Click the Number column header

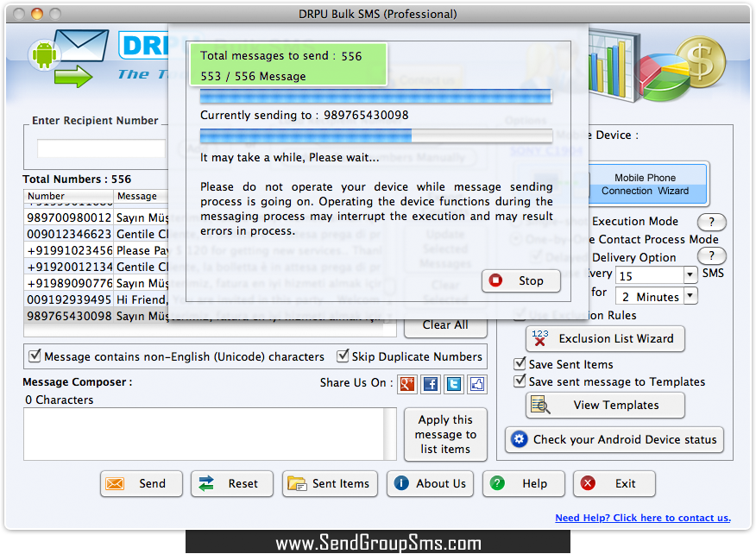(69, 196)
